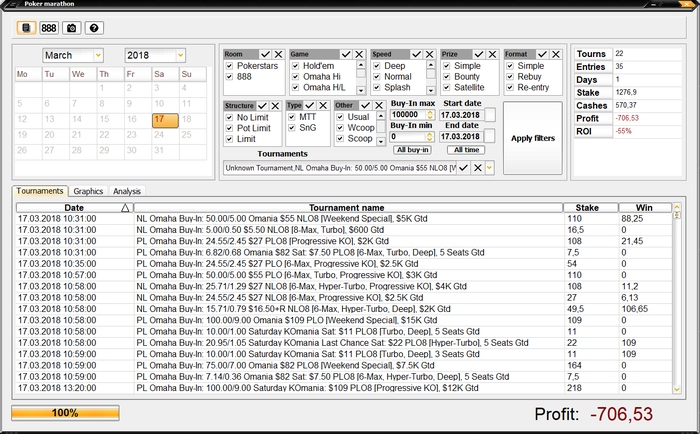This screenshot has width=700, height=434.
Task: Toggle the Rebuy format checkbox
Action: click(510, 76)
